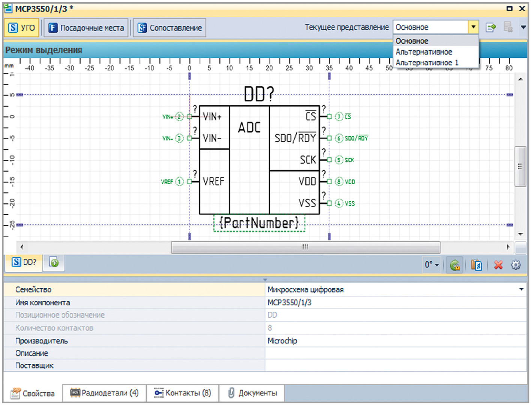The width and height of the screenshot is (532, 405).
Task: Select the DD? symbol tab
Action: [x=24, y=262]
